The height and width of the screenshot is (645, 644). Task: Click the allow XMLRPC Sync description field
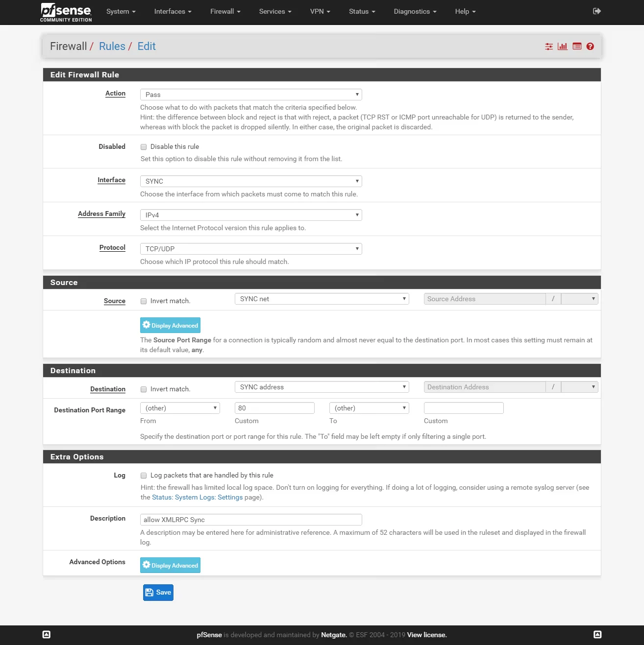pyautogui.click(x=250, y=519)
